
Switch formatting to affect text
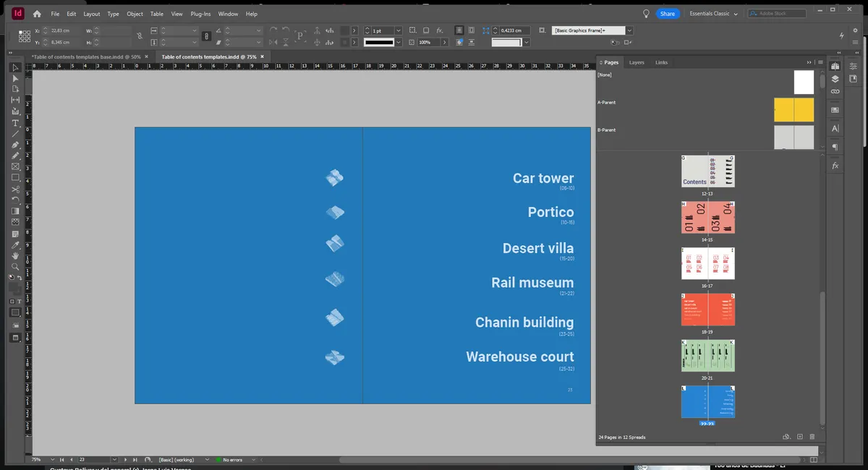20,302
